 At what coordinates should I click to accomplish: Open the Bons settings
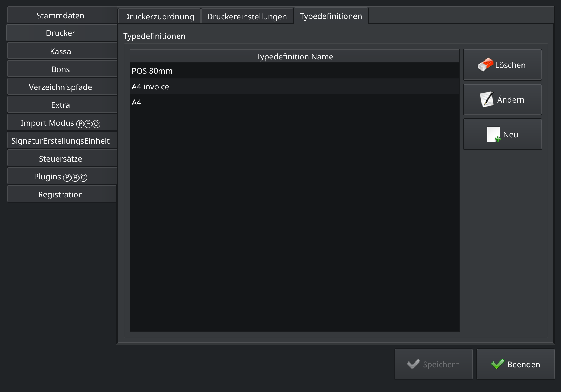point(62,69)
